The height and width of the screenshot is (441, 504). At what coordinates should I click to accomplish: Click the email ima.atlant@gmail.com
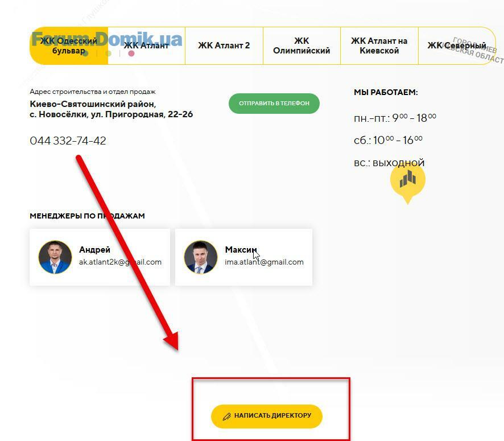coord(264,262)
